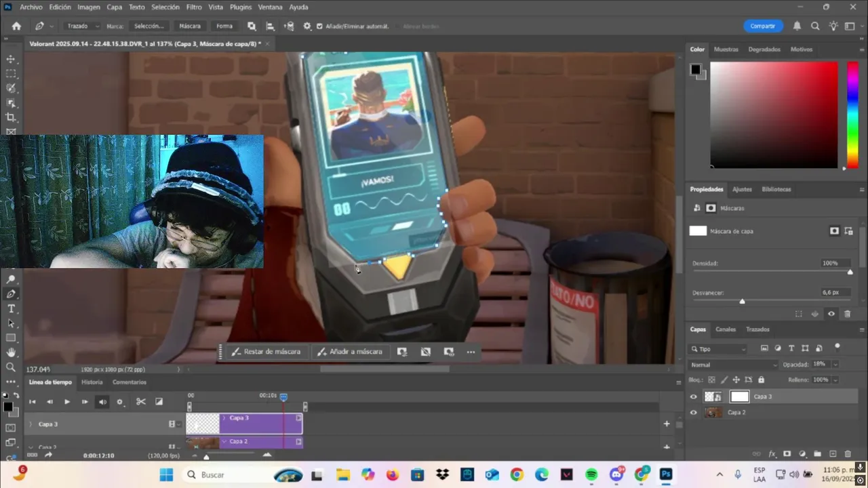This screenshot has height=488, width=868.
Task: Switch to the Ajustes tab
Action: [x=742, y=189]
